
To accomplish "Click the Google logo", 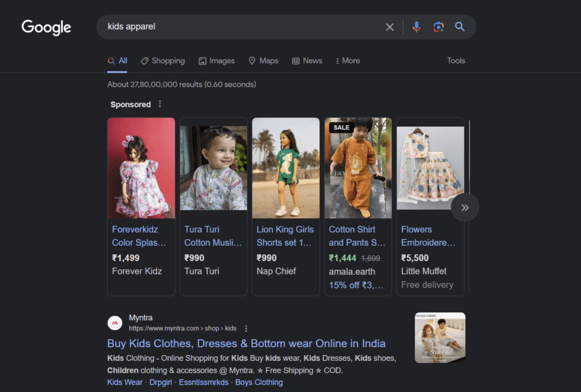I will (x=46, y=27).
